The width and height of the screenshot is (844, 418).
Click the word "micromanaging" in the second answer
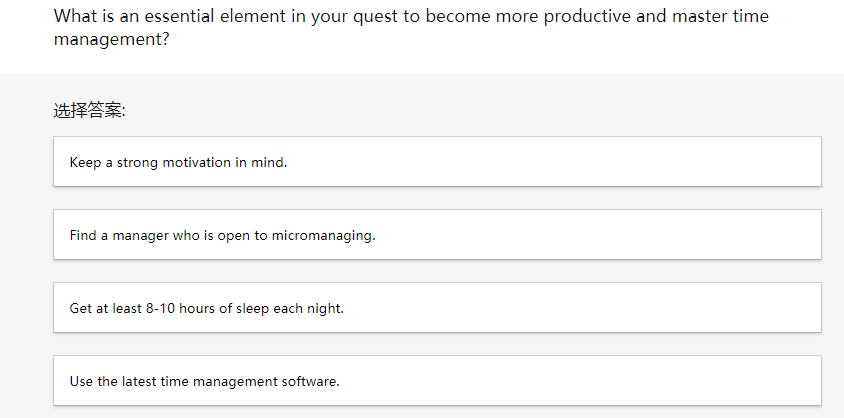pos(322,236)
